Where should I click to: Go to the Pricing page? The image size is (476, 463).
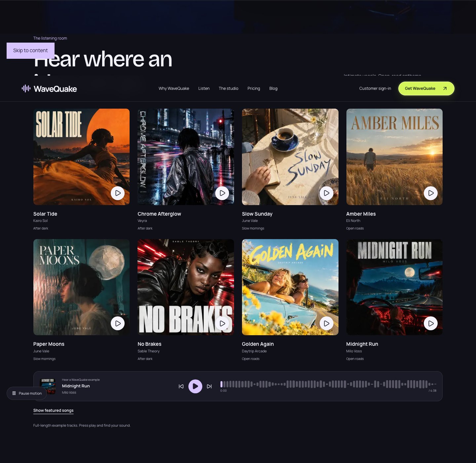pyautogui.click(x=254, y=89)
